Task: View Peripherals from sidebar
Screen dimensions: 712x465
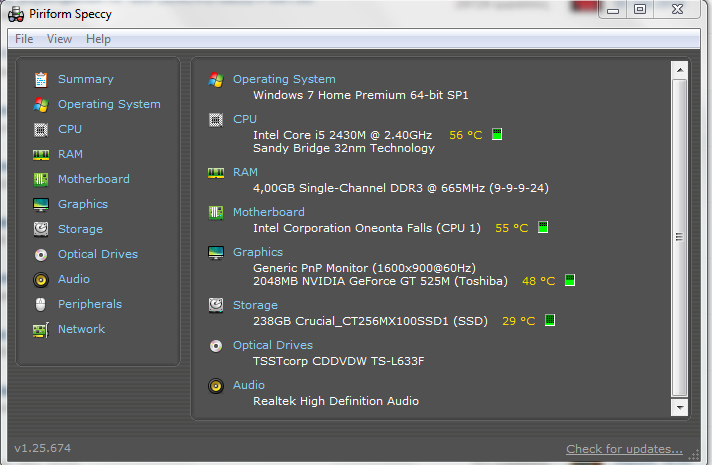Action: pyautogui.click(x=90, y=304)
